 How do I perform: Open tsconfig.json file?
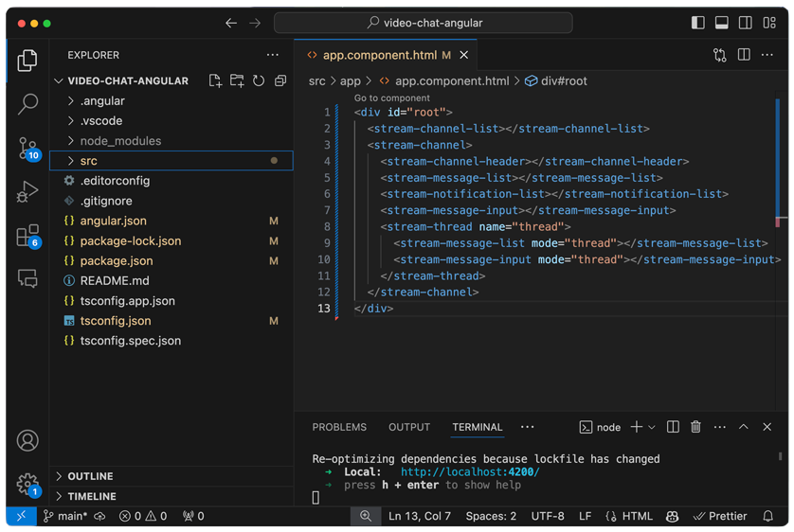[x=171, y=321]
